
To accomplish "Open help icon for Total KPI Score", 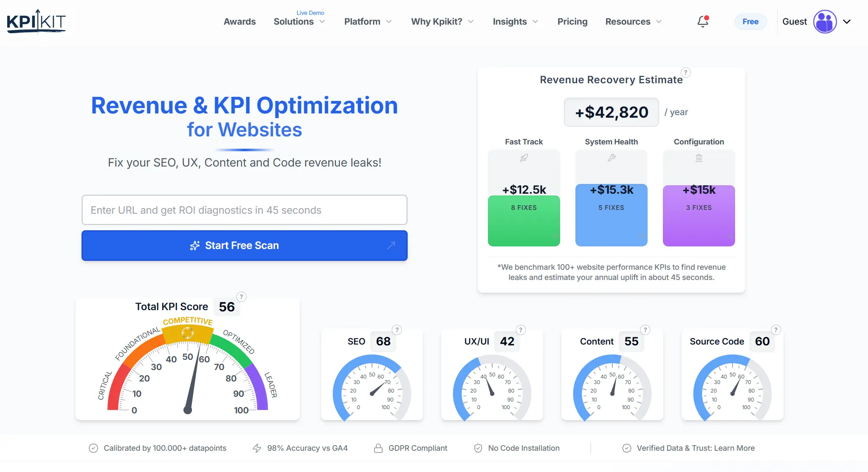I will click(x=241, y=297).
